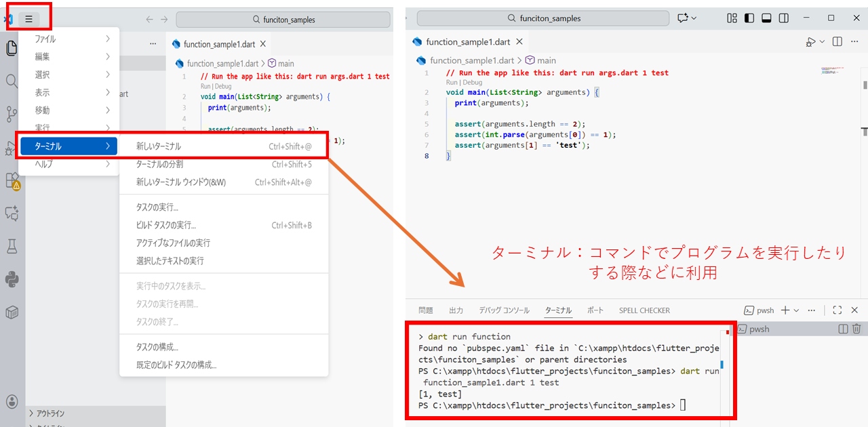Expand 表示 submenu
This screenshot has height=427, width=868.
[68, 92]
